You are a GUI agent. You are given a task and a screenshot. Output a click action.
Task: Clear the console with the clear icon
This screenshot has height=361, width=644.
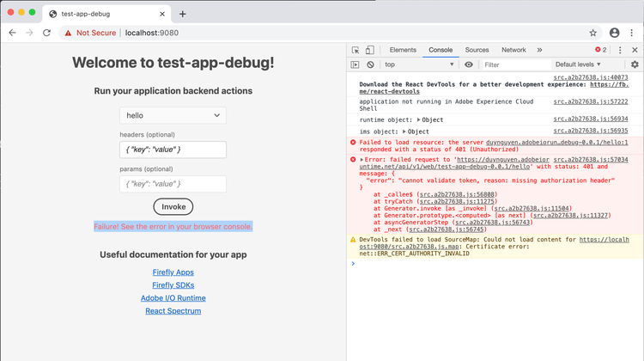(x=370, y=64)
